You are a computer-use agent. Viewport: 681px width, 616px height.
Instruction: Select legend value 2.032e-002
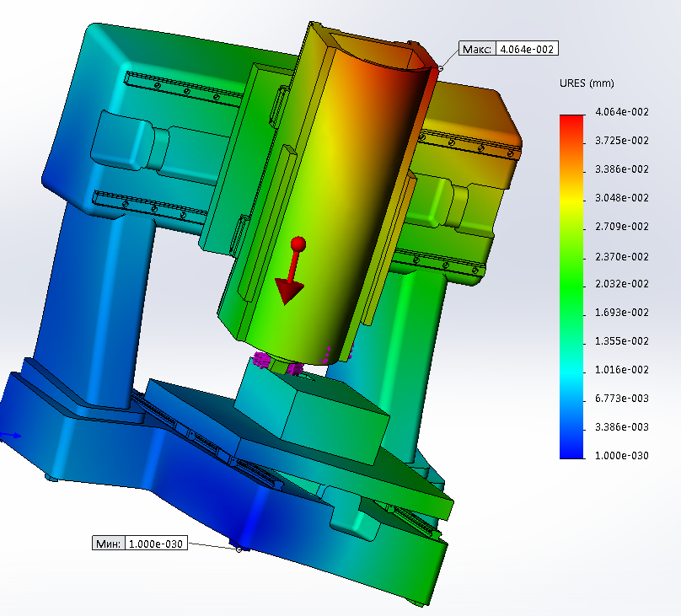(x=622, y=283)
